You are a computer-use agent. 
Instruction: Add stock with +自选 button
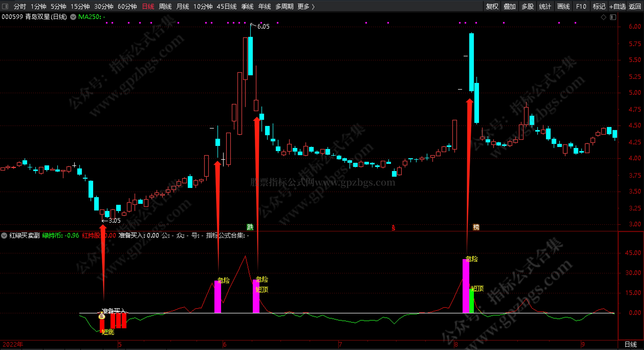coord(617,6)
